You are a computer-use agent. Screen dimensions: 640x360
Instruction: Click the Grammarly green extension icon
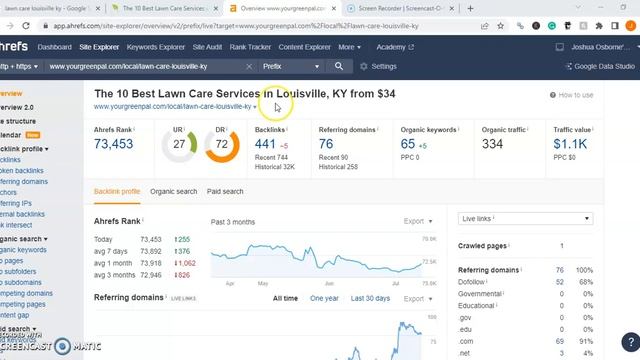tap(552, 26)
